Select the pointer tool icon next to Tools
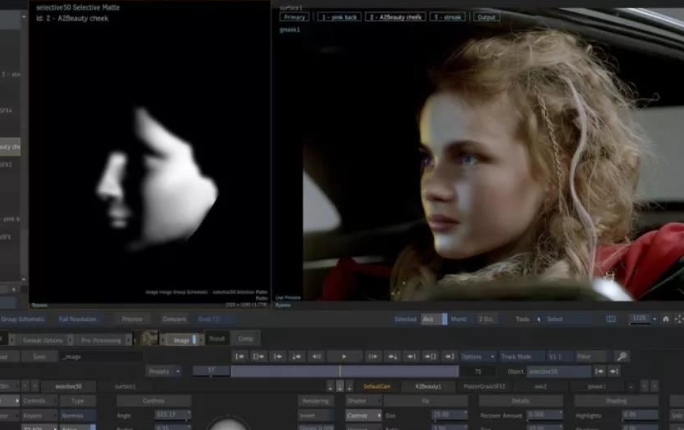 (539, 319)
